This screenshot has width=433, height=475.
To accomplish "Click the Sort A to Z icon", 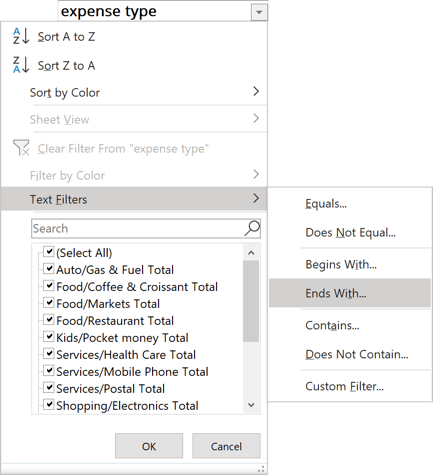I will [21, 36].
